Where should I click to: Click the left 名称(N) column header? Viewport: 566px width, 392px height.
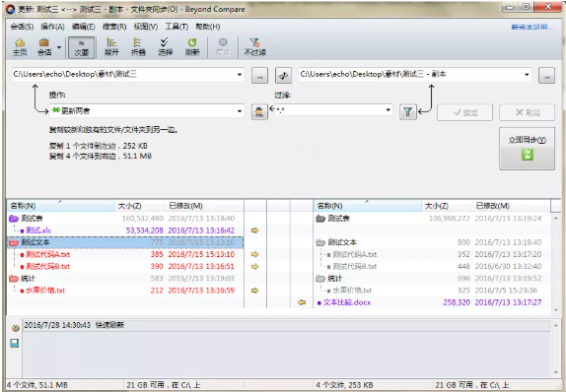tap(61, 206)
